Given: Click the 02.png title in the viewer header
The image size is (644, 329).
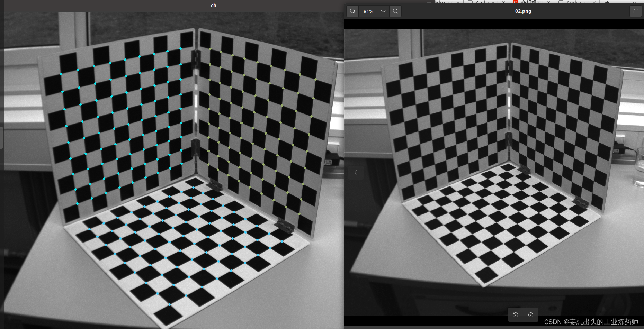Looking at the screenshot, I should (523, 11).
